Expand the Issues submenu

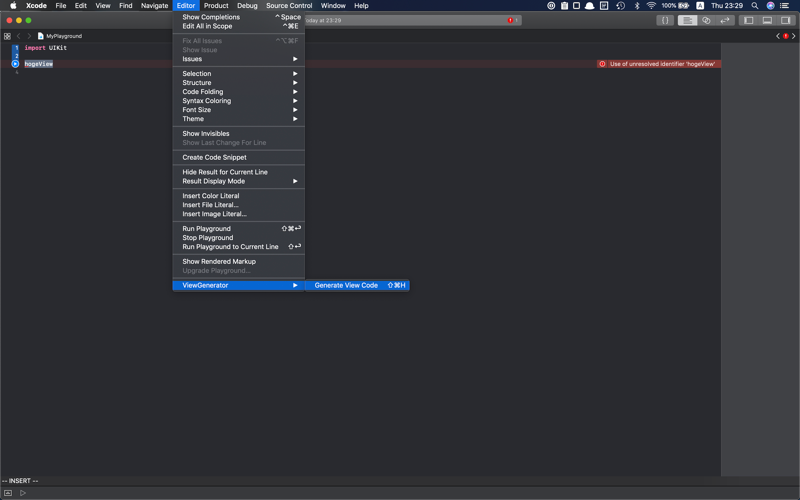point(238,59)
